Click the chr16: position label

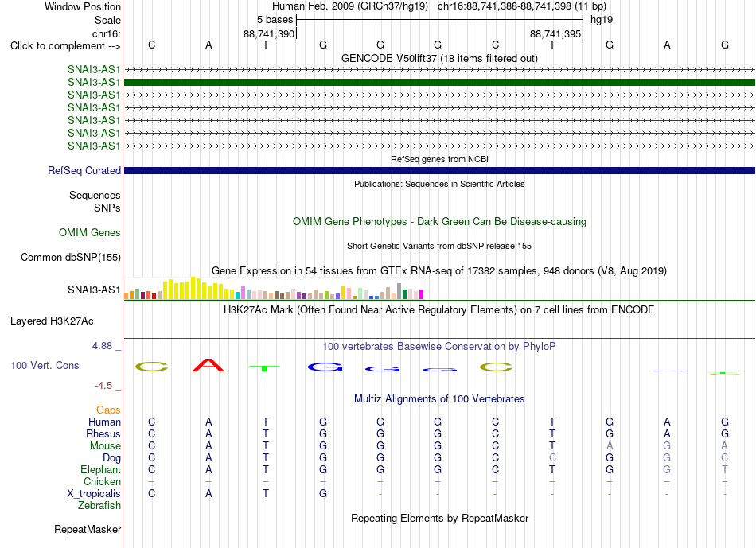pos(107,33)
